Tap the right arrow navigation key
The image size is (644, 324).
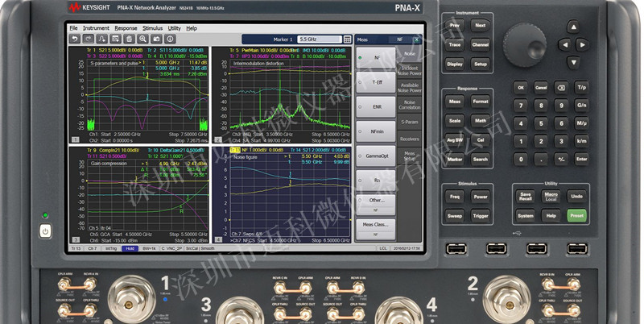coord(582,45)
